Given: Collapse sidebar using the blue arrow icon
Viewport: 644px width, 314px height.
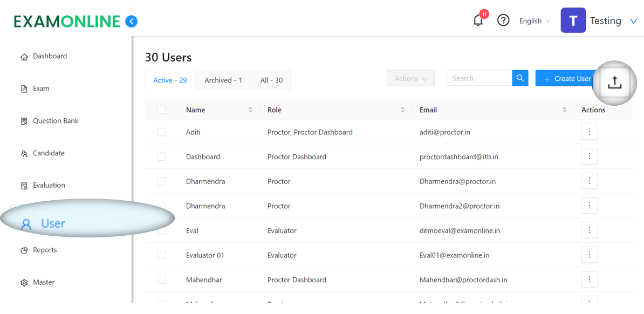Looking at the screenshot, I should (131, 21).
